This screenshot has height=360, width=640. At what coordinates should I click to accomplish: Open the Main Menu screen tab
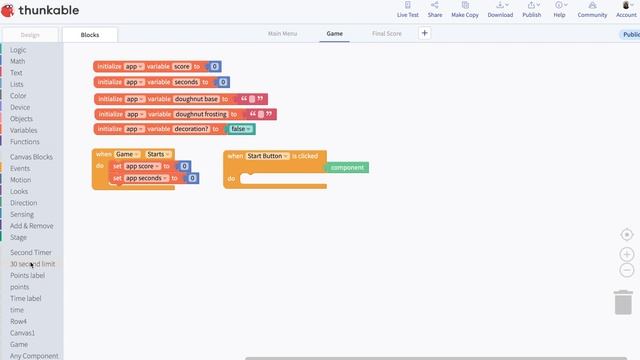coord(282,33)
